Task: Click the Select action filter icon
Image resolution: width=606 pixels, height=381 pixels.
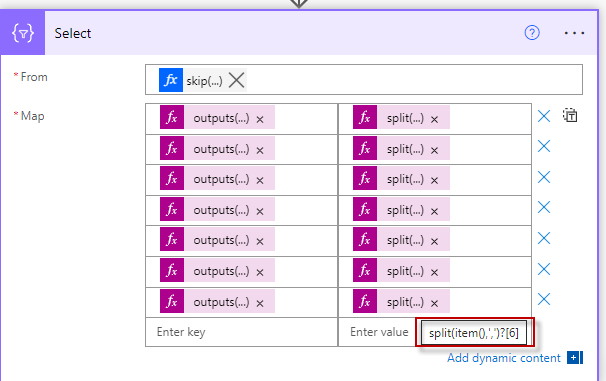Action: click(23, 33)
